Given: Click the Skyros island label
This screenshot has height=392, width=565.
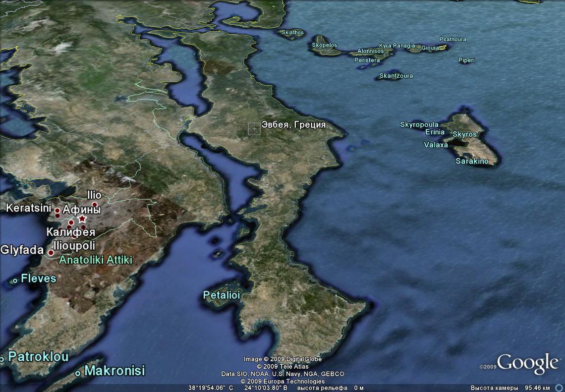Looking at the screenshot, I should 464,134.
